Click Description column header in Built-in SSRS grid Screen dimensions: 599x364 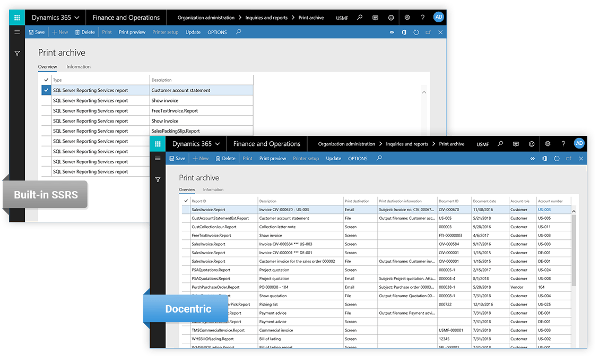point(161,80)
